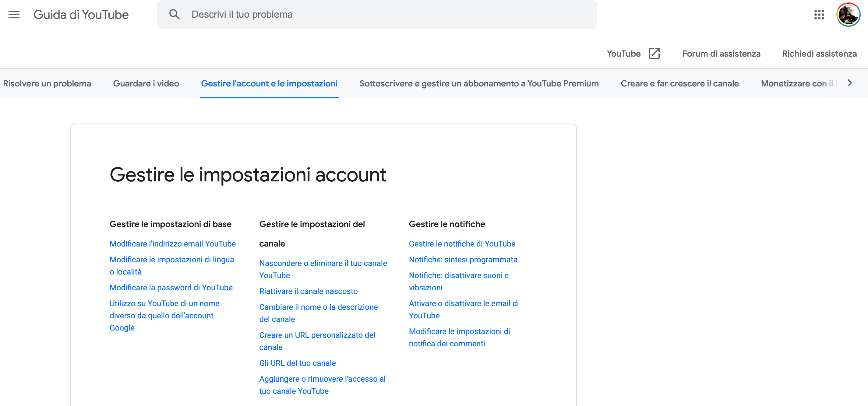This screenshot has width=868, height=406.
Task: Open Creare e far crescere il canale tab
Action: pos(680,83)
